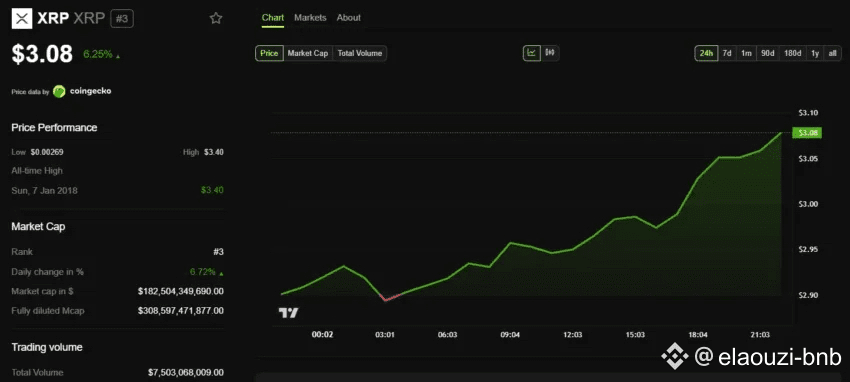Image resolution: width=850 pixels, height=382 pixels.
Task: Click the TradingView logo on chart
Action: point(288,313)
